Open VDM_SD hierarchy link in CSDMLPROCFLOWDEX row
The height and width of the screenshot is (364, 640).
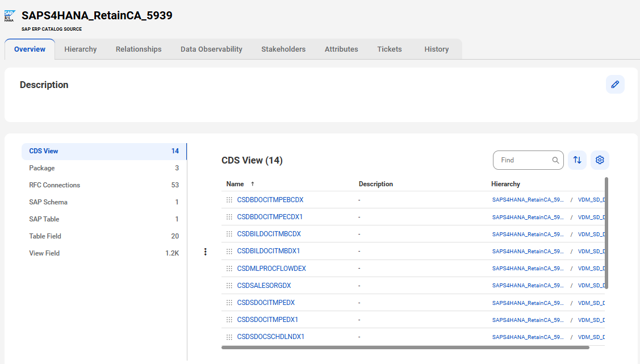pos(591,269)
